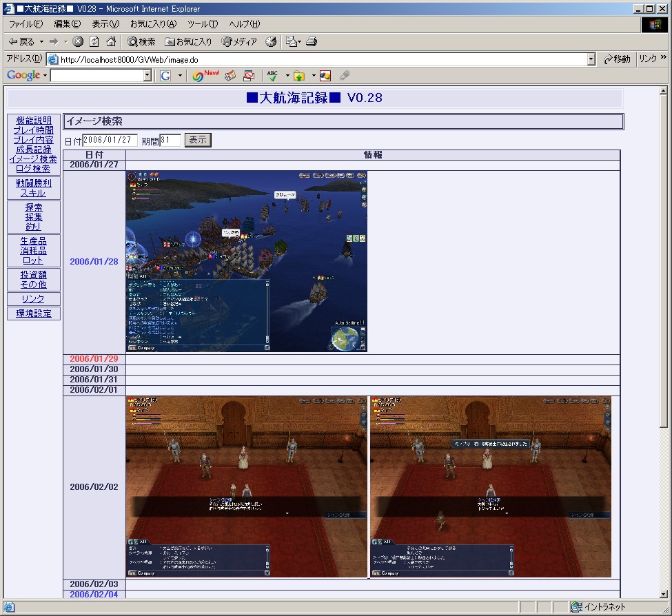Run the ABC spell check icon

(x=272, y=76)
